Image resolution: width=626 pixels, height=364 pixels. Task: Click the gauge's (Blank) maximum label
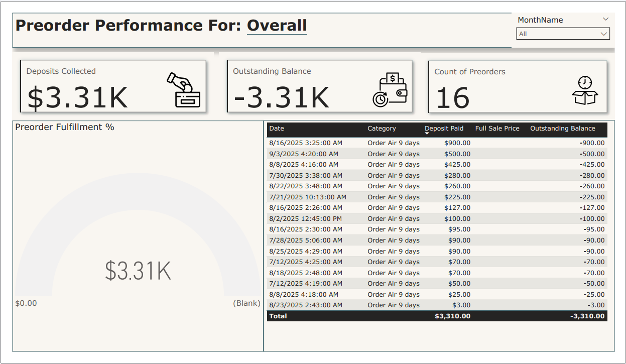(246, 303)
